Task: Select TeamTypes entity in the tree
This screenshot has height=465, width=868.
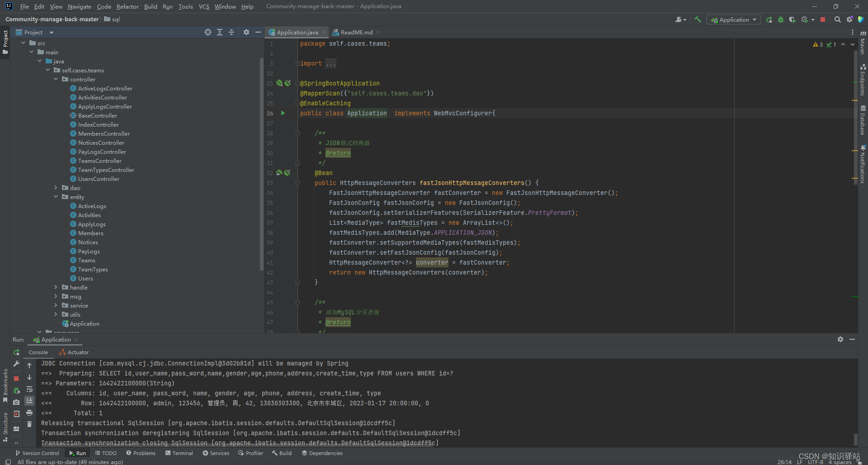Action: click(x=93, y=269)
